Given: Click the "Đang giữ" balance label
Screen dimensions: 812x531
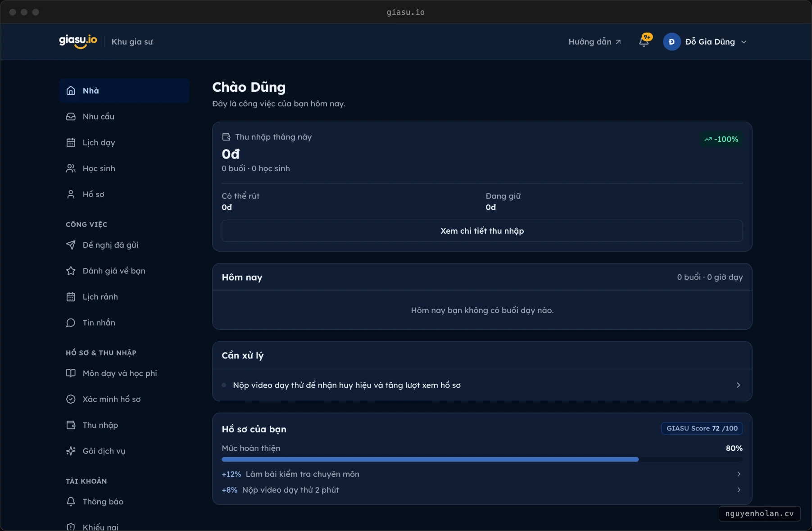Looking at the screenshot, I should pyautogui.click(x=503, y=196).
